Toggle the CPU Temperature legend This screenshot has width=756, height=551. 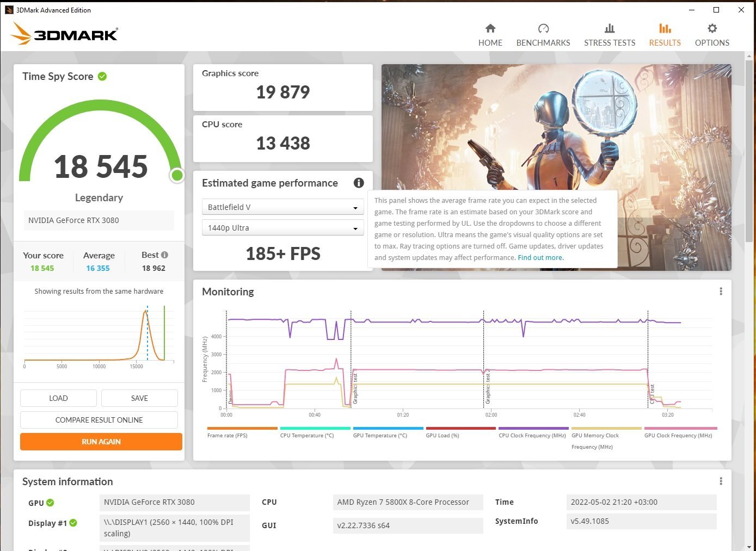[x=315, y=432]
